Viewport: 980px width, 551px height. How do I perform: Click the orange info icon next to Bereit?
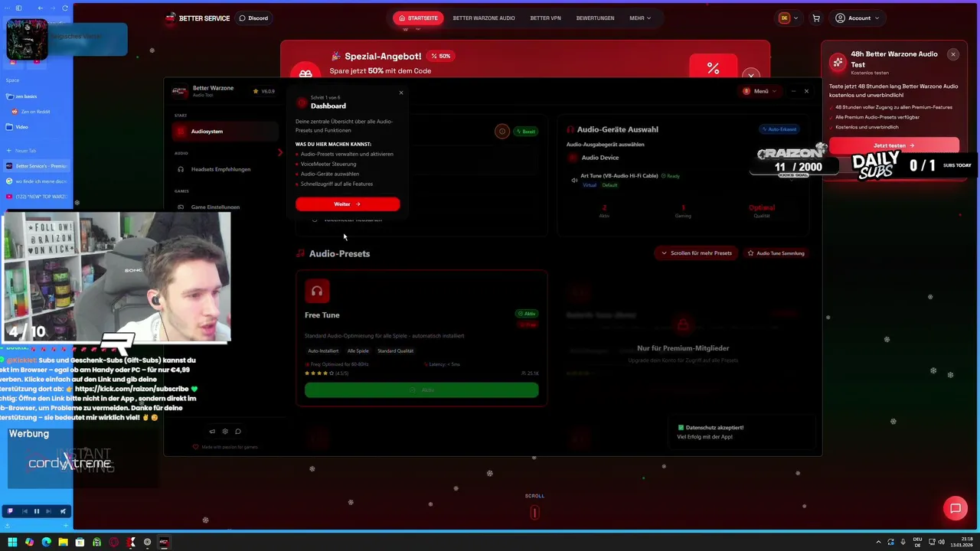pyautogui.click(x=502, y=131)
